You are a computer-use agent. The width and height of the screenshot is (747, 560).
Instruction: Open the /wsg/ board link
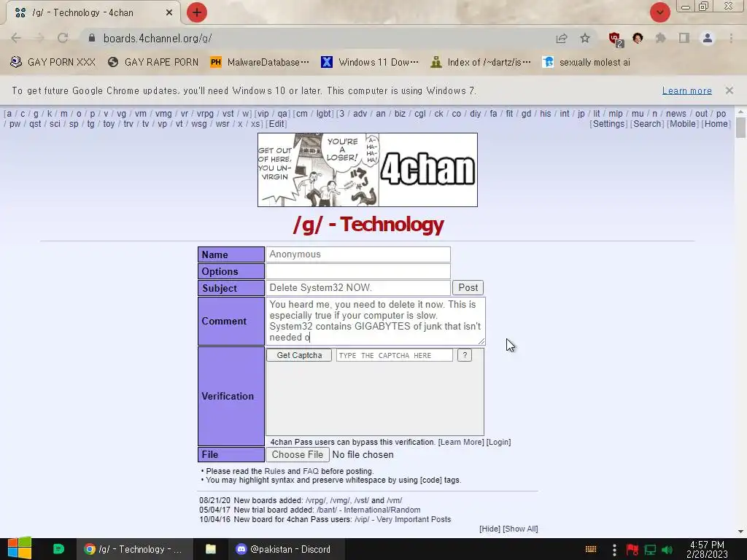pyautogui.click(x=199, y=124)
